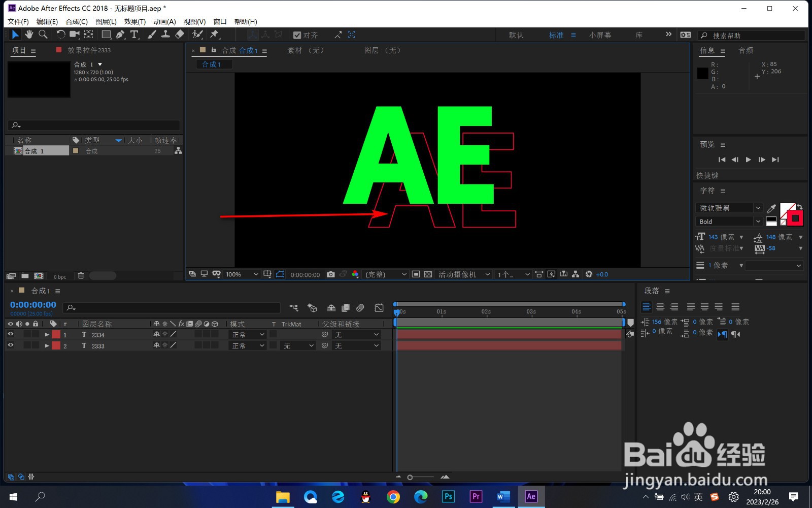Enable motion blur switch in timeline
The width and height of the screenshot is (812, 508).
pyautogui.click(x=360, y=308)
